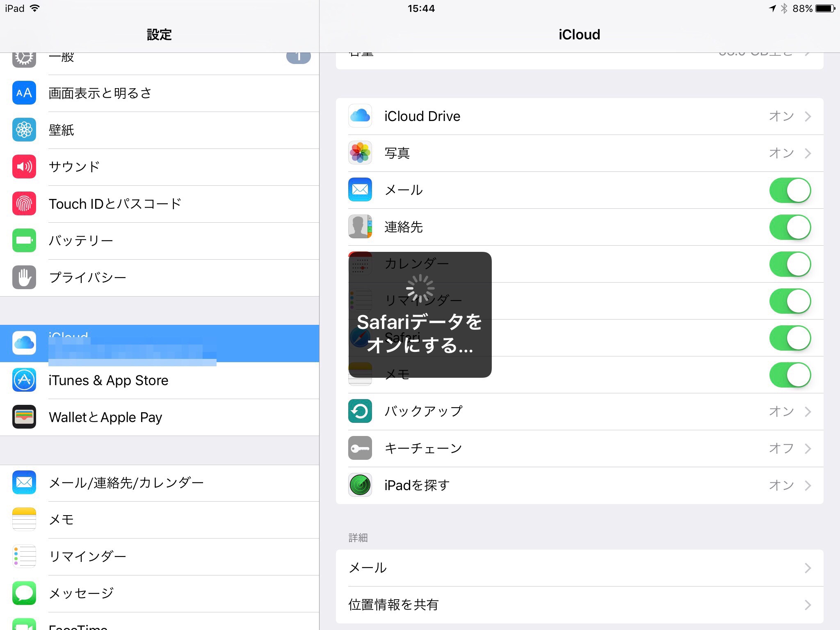Open Battery (バッテリー) settings in sidebar
This screenshot has height=630, width=840.
[x=81, y=240]
